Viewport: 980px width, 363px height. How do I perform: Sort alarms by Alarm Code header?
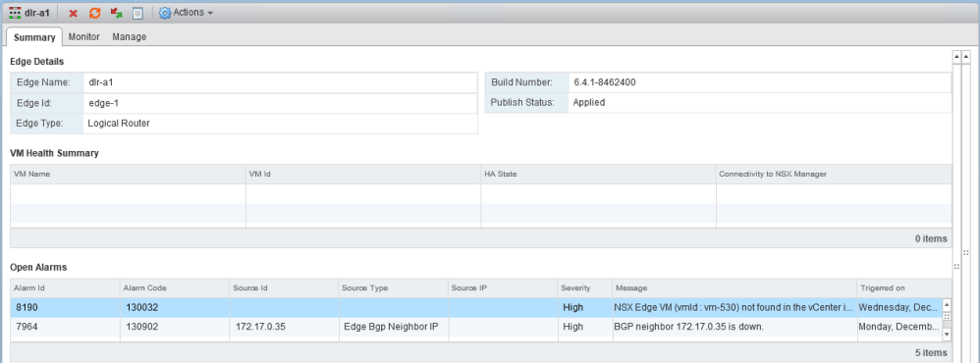(175, 288)
